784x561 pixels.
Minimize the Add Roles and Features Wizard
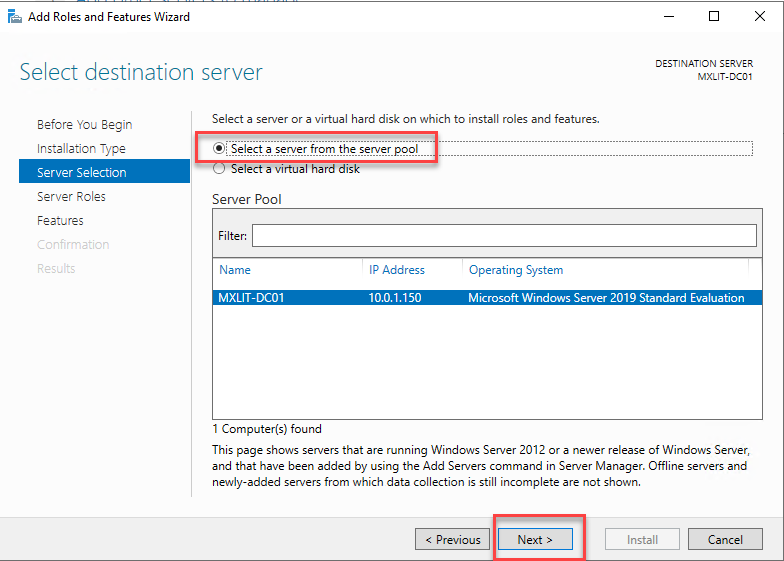[667, 16]
